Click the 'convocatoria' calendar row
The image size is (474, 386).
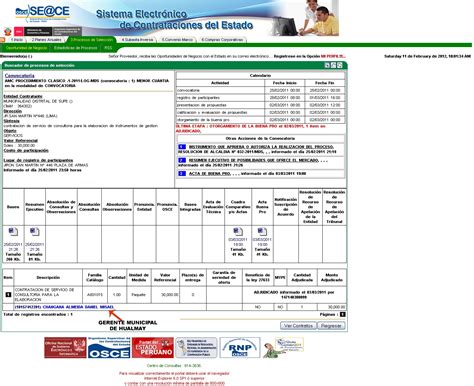(261, 90)
